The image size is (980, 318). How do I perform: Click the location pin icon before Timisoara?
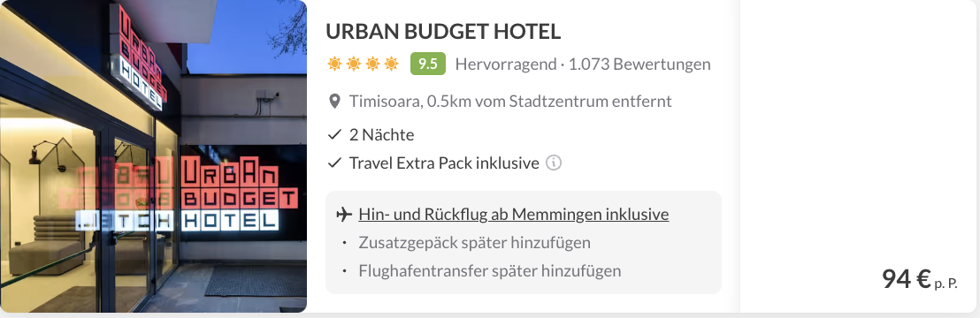point(335,102)
